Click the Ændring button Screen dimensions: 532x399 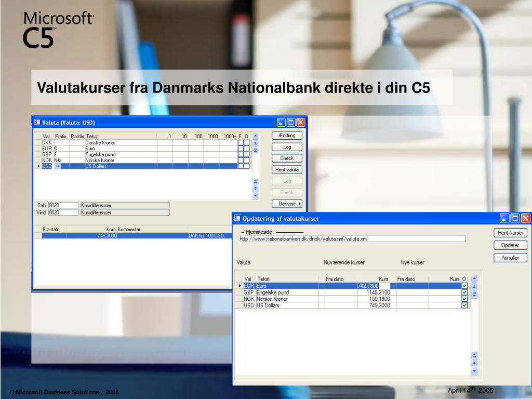[x=287, y=136]
